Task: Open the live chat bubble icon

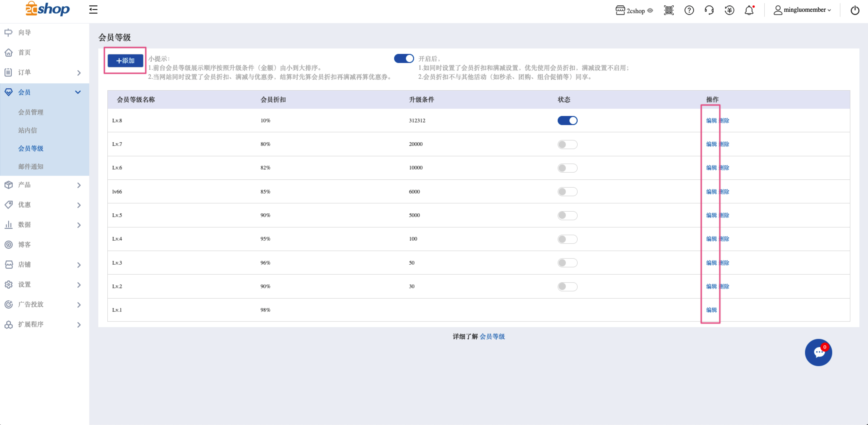Action: (x=818, y=352)
